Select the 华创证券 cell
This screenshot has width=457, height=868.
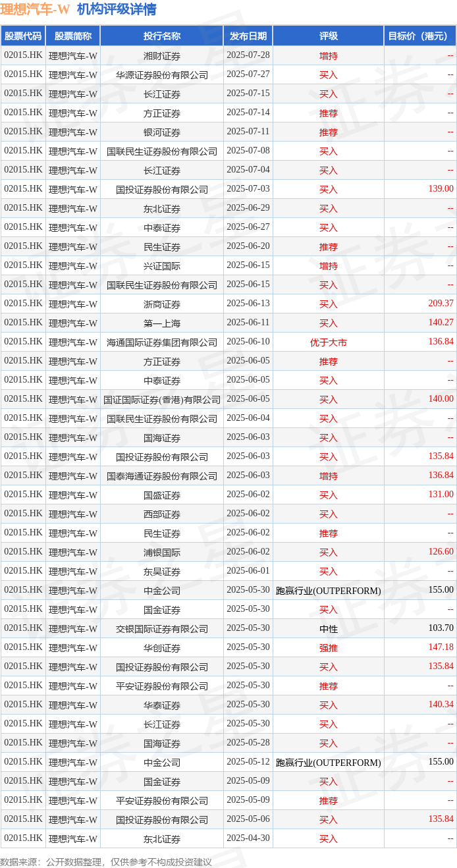pyautogui.click(x=162, y=648)
